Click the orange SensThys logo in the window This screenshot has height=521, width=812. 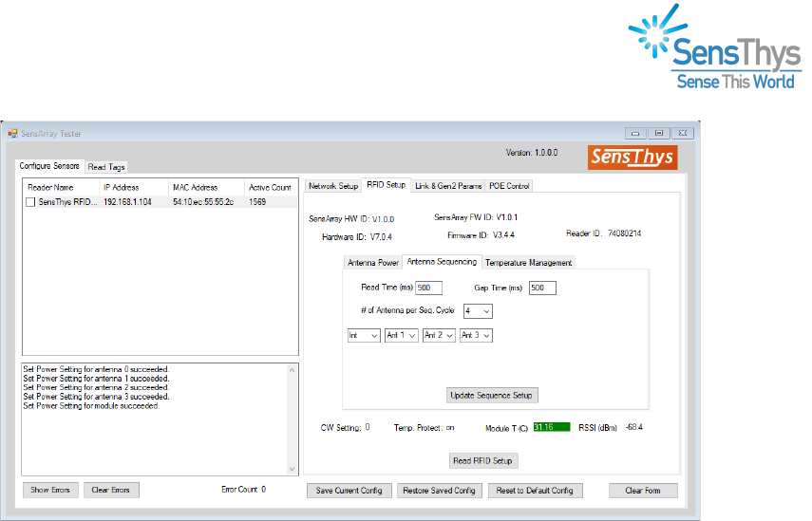click(x=633, y=158)
